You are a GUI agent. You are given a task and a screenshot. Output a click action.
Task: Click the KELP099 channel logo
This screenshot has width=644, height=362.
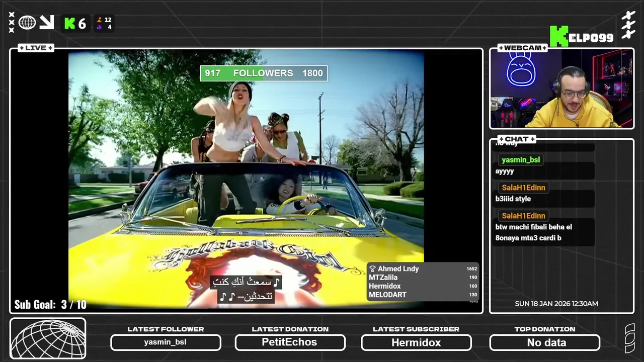pyautogui.click(x=582, y=37)
